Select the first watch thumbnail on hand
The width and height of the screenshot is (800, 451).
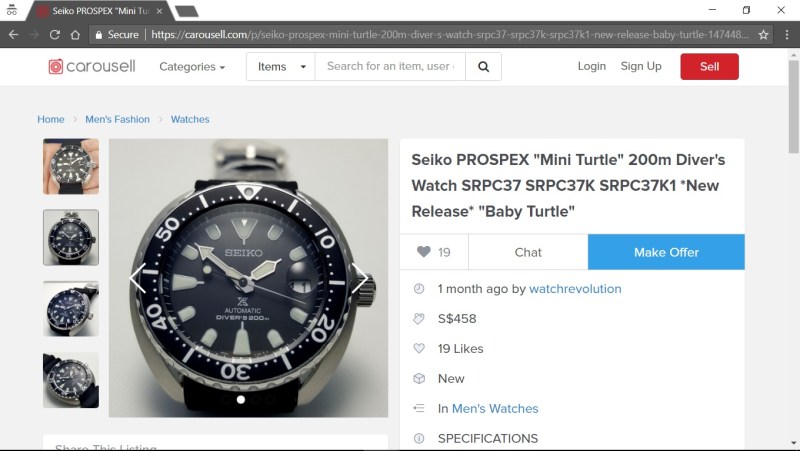click(71, 166)
